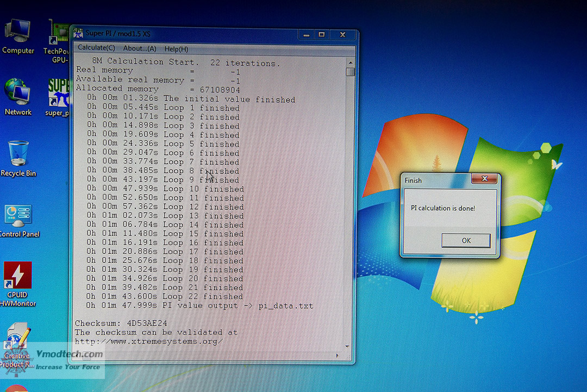This screenshot has height=392, width=587.
Task: Click the 'Available real memory' line
Action: (x=158, y=80)
